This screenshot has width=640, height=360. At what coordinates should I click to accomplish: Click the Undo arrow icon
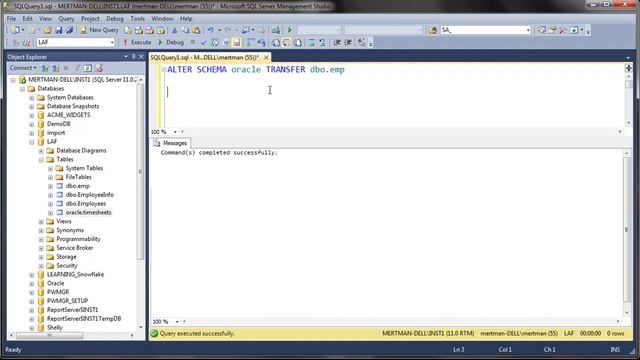(211, 30)
